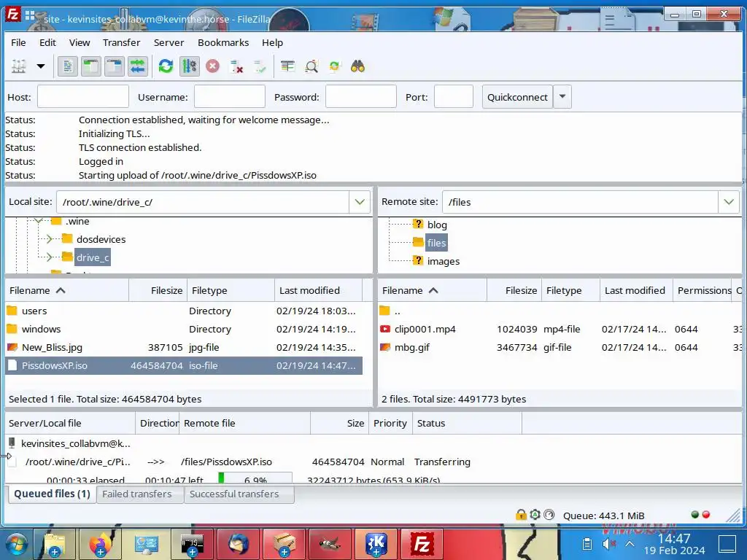Focus the Port input field
The image size is (747, 560).
(454, 97)
